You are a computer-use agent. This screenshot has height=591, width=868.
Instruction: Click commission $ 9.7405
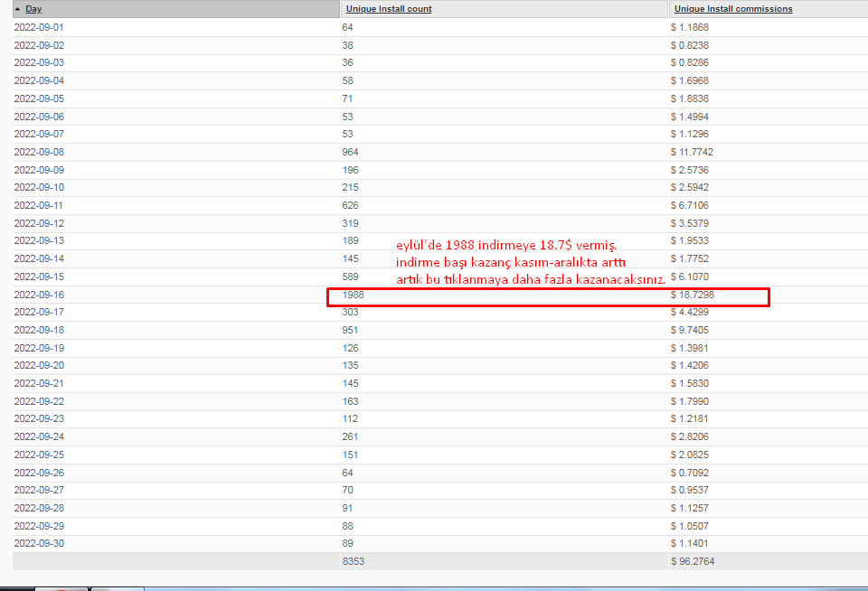[x=689, y=330]
